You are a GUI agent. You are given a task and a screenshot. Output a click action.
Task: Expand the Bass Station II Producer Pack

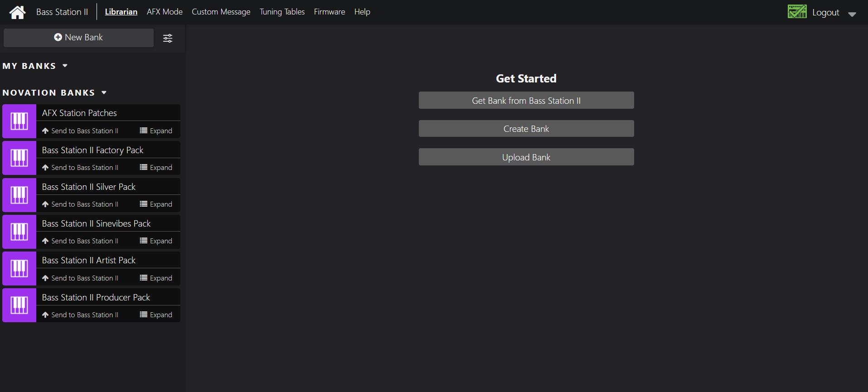pos(156,315)
